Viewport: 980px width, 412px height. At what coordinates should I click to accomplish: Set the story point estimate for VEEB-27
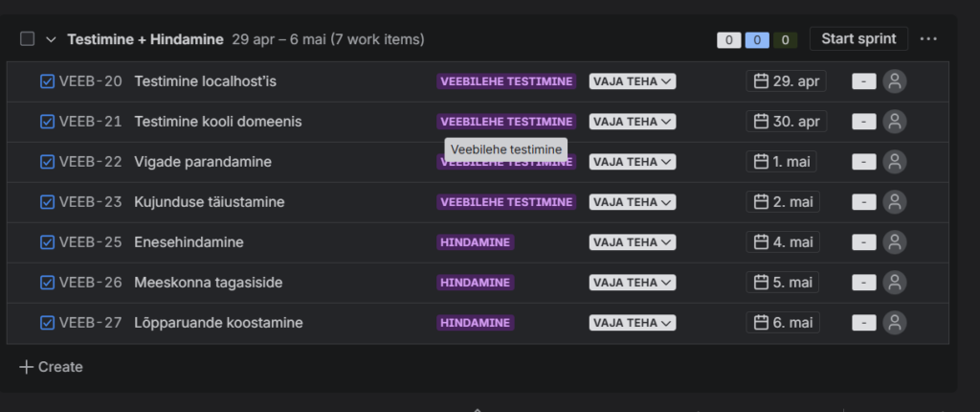[x=863, y=323]
